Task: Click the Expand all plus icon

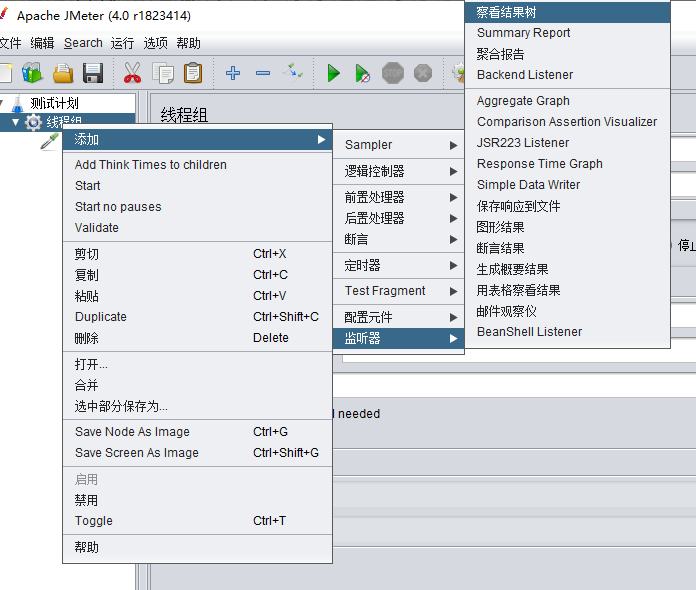Action: tap(233, 73)
